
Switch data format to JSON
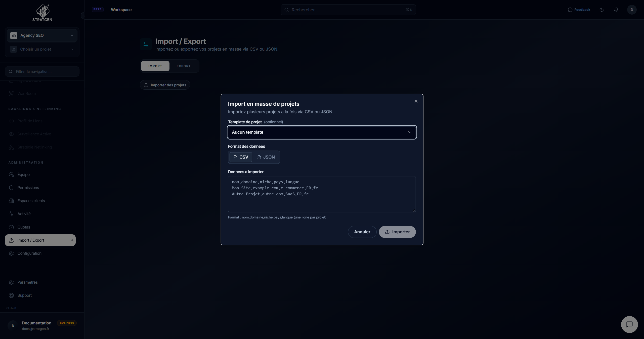click(x=266, y=157)
